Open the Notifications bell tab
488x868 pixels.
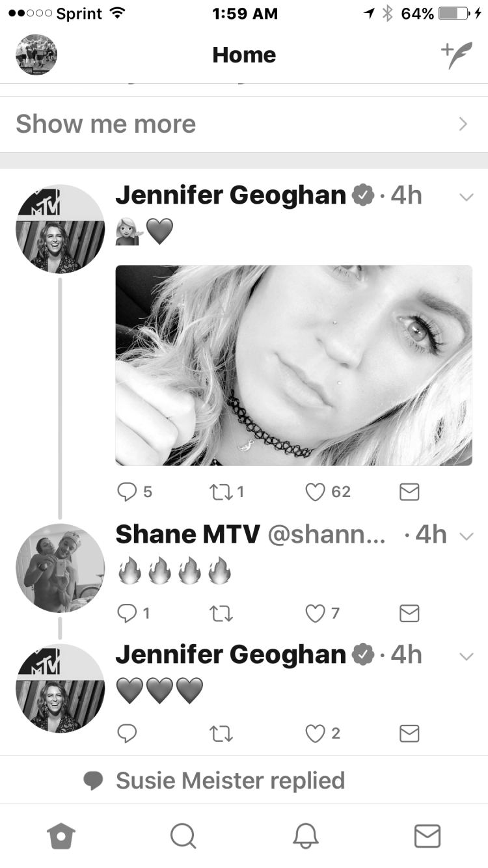(x=305, y=835)
